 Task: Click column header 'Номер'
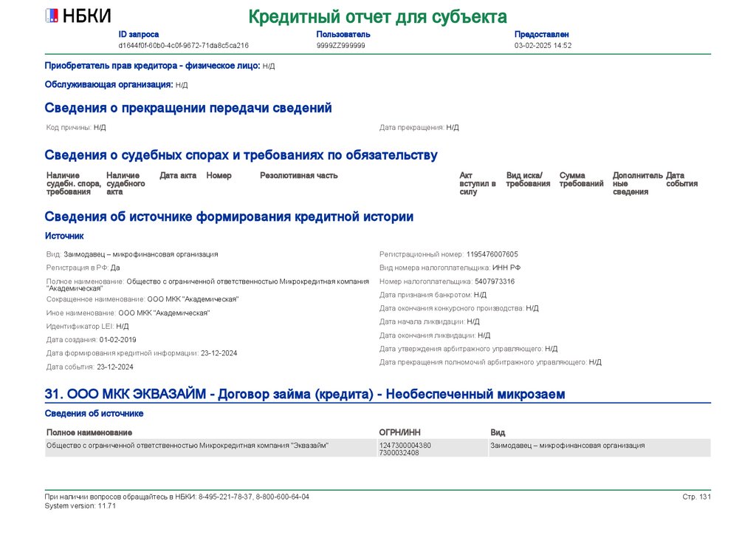pyautogui.click(x=219, y=176)
